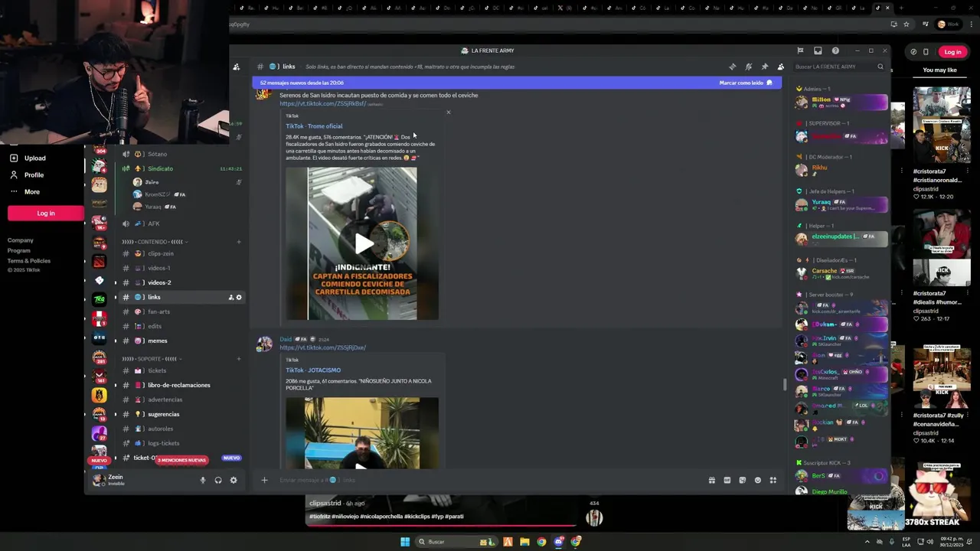Click Log in button at TikTok top right
This screenshot has height=551, width=980.
tap(952, 52)
